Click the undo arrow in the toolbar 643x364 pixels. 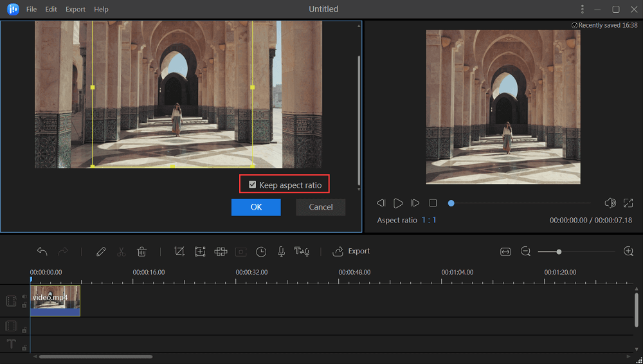[x=42, y=251]
